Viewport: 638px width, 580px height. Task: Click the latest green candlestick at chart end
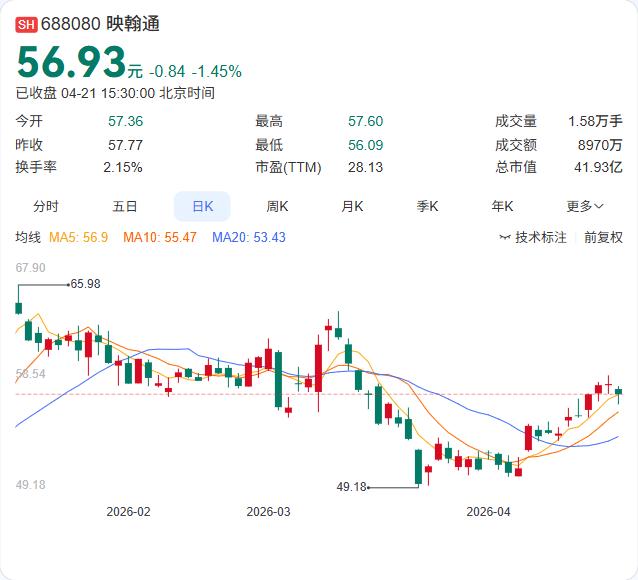[x=618, y=392]
